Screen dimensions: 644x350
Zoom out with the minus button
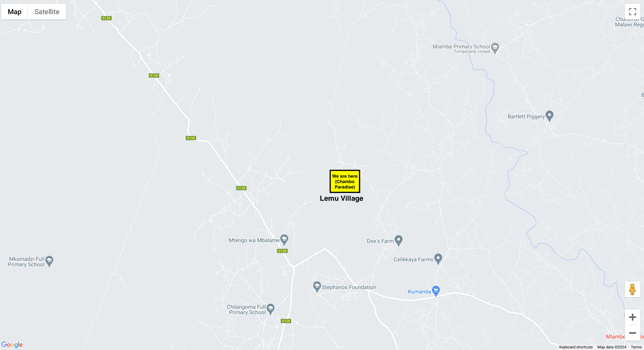click(632, 333)
